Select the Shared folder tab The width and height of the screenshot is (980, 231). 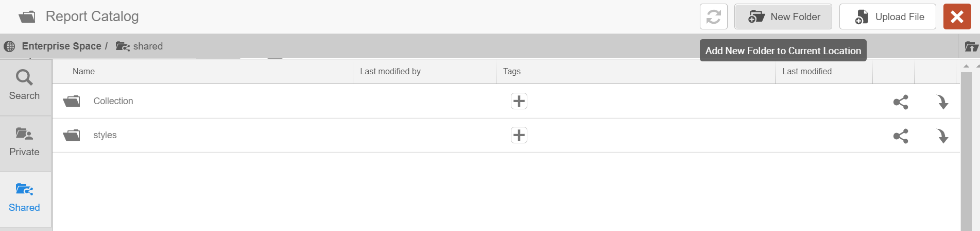[24, 198]
